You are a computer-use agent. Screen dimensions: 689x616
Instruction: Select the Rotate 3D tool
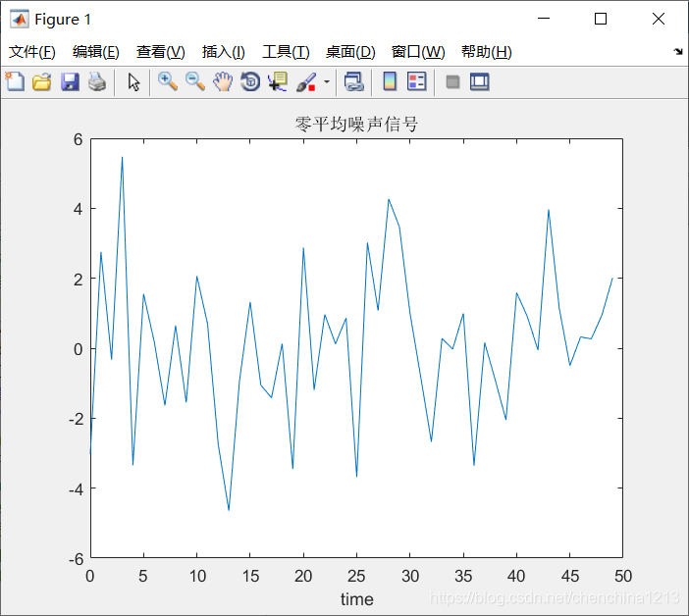tap(250, 82)
